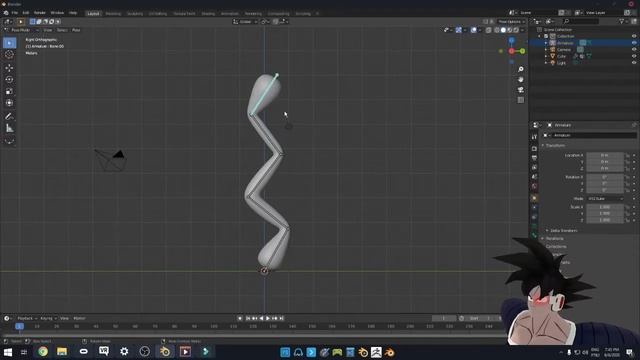
Task: Open the Tool properties tab icon
Action: tap(534, 137)
